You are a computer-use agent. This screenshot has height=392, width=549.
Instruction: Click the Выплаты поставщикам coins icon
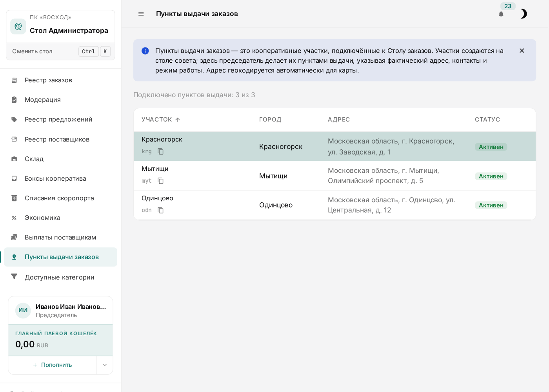pos(14,237)
